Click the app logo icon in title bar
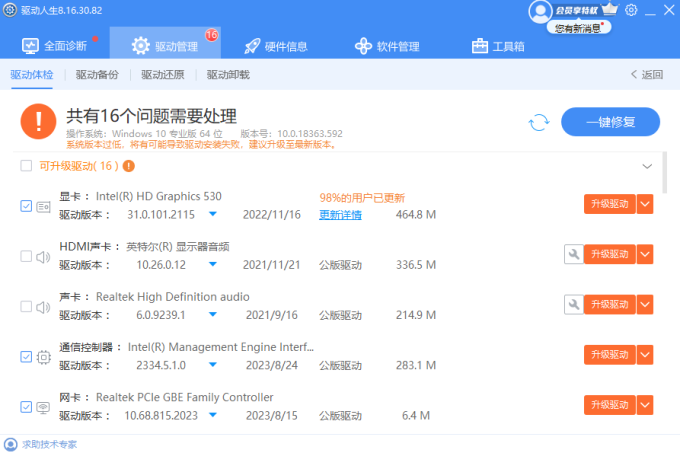The image size is (680, 453). point(10,10)
